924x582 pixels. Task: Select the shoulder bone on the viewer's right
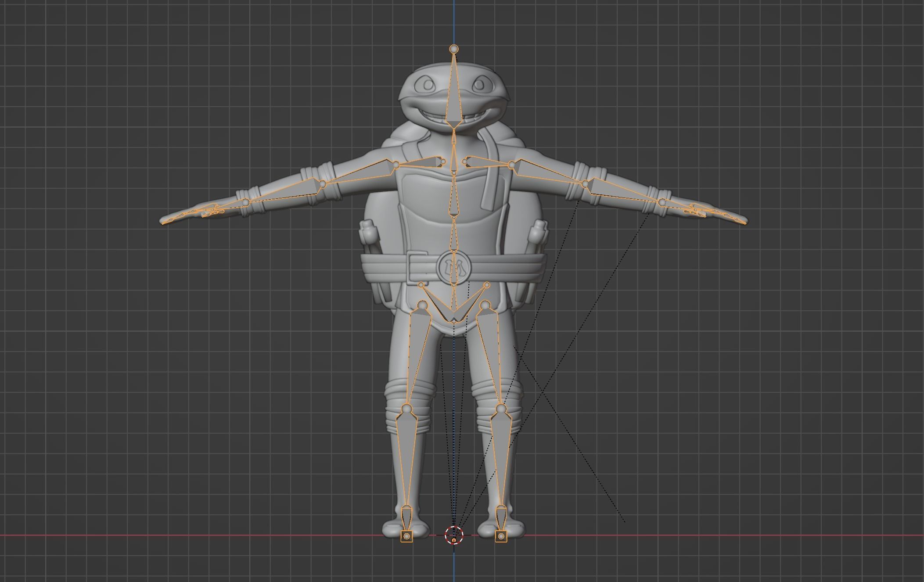(487, 162)
